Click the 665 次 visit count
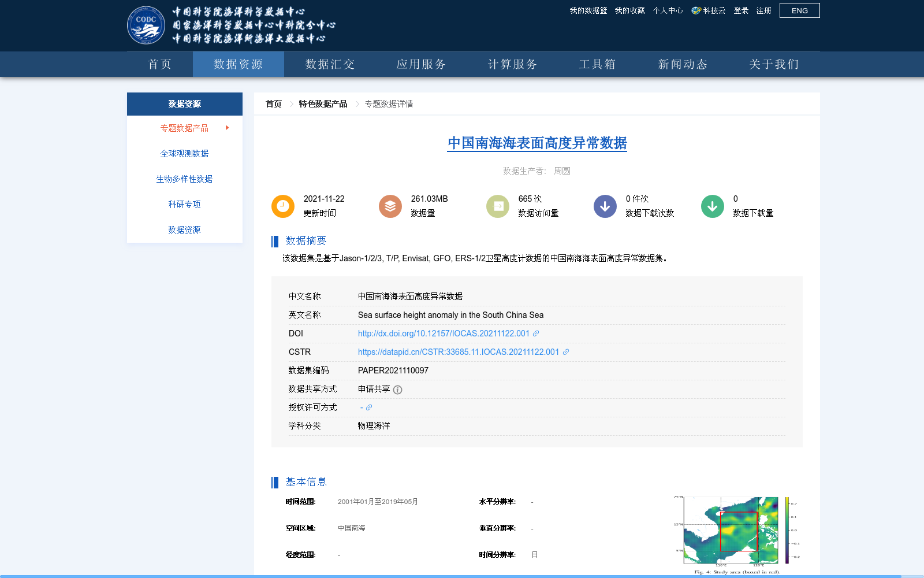Image resolution: width=924 pixels, height=578 pixels. click(530, 199)
